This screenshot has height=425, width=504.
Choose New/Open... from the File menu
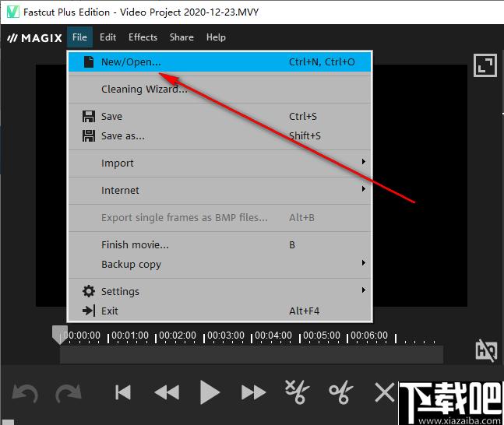click(220, 61)
